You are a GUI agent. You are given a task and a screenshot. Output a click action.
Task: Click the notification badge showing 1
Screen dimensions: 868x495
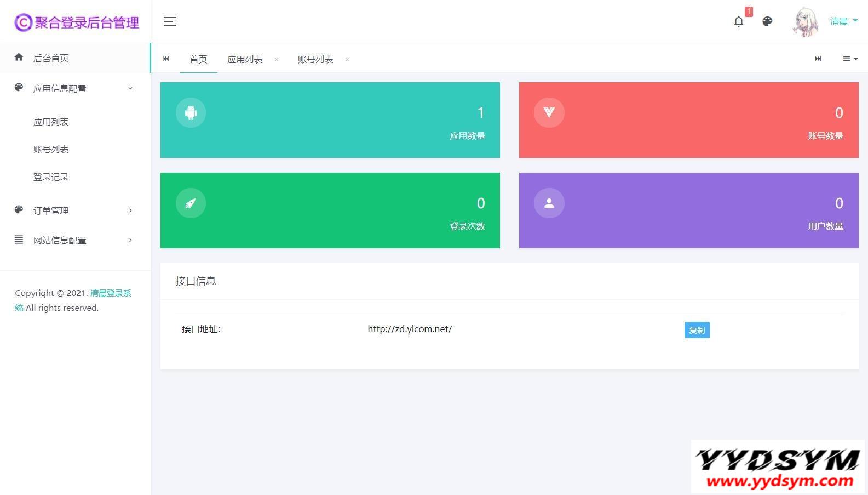point(749,12)
